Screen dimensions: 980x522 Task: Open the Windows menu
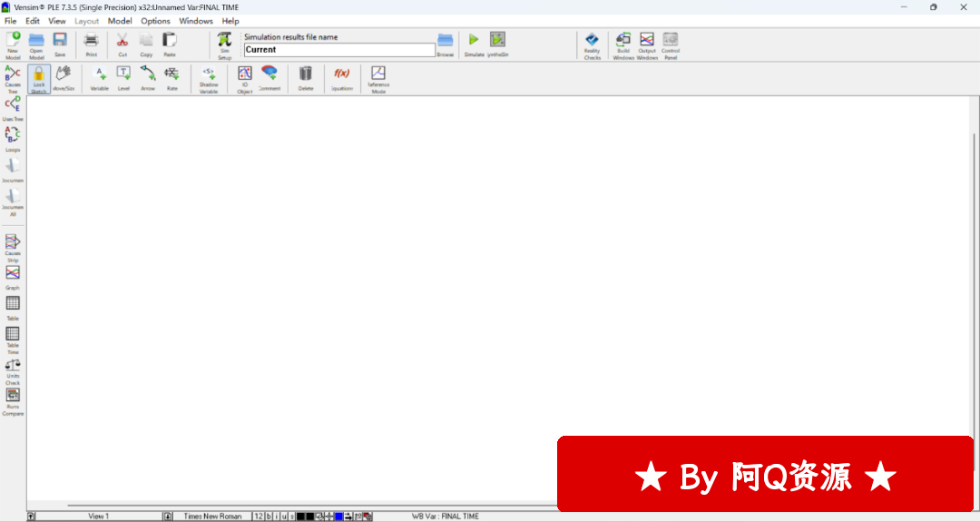pos(196,21)
